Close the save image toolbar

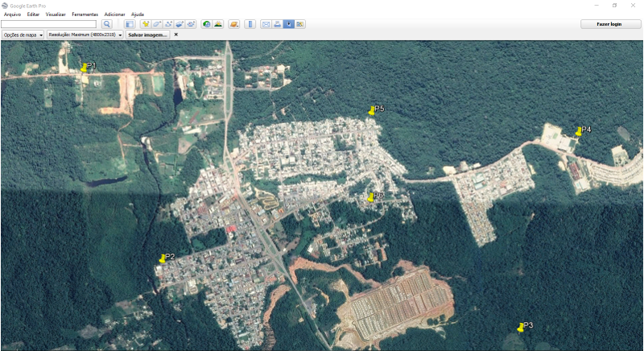point(176,35)
